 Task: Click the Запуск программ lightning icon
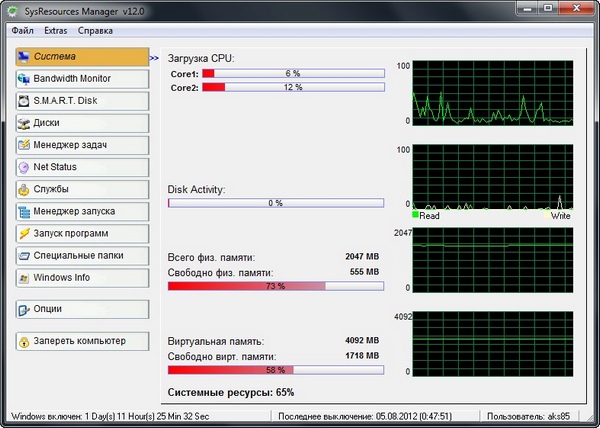24,234
